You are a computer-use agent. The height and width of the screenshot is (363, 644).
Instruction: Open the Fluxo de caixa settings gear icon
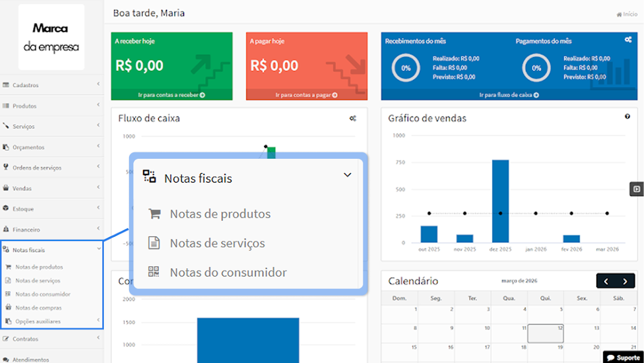click(x=353, y=119)
